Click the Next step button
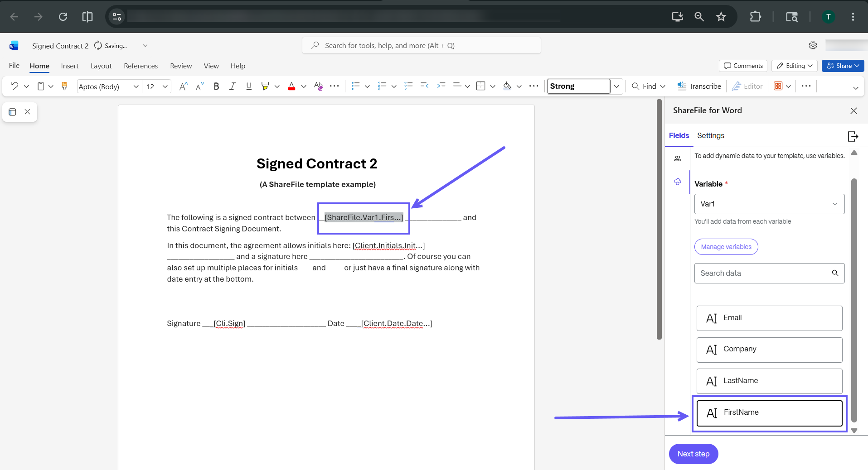Image resolution: width=868 pixels, height=470 pixels. click(693, 454)
